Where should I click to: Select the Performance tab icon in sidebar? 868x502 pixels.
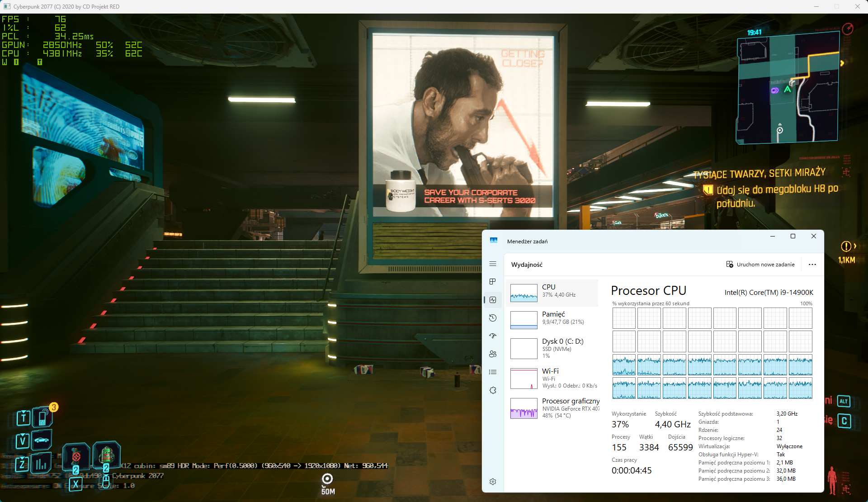coord(493,300)
